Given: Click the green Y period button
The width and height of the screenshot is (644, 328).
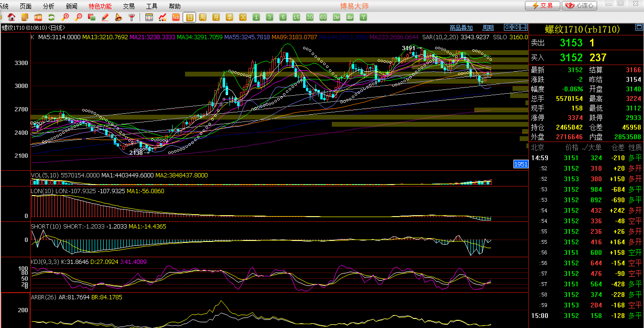Looking at the screenshot, I should pyautogui.click(x=363, y=17).
